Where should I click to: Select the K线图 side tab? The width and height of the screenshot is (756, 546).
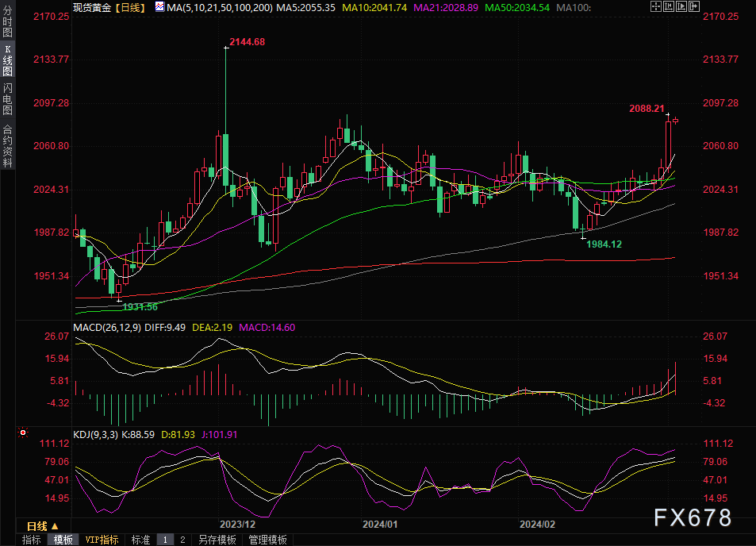click(8, 62)
